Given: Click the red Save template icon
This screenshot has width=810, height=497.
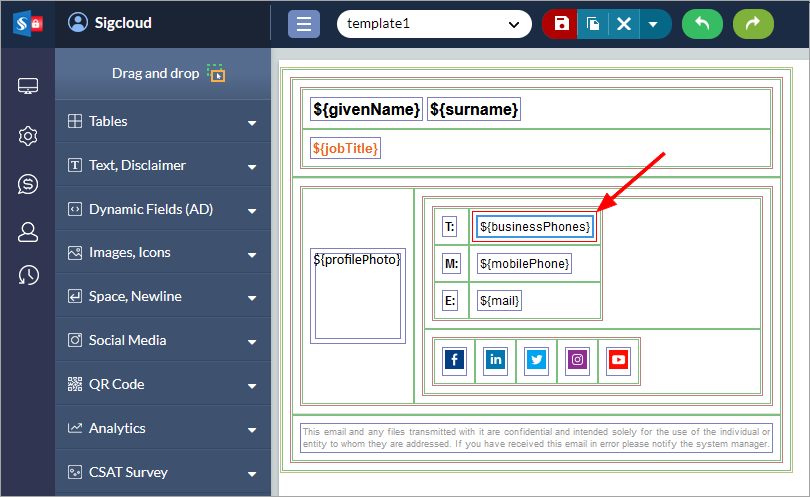Looking at the screenshot, I should click(561, 24).
